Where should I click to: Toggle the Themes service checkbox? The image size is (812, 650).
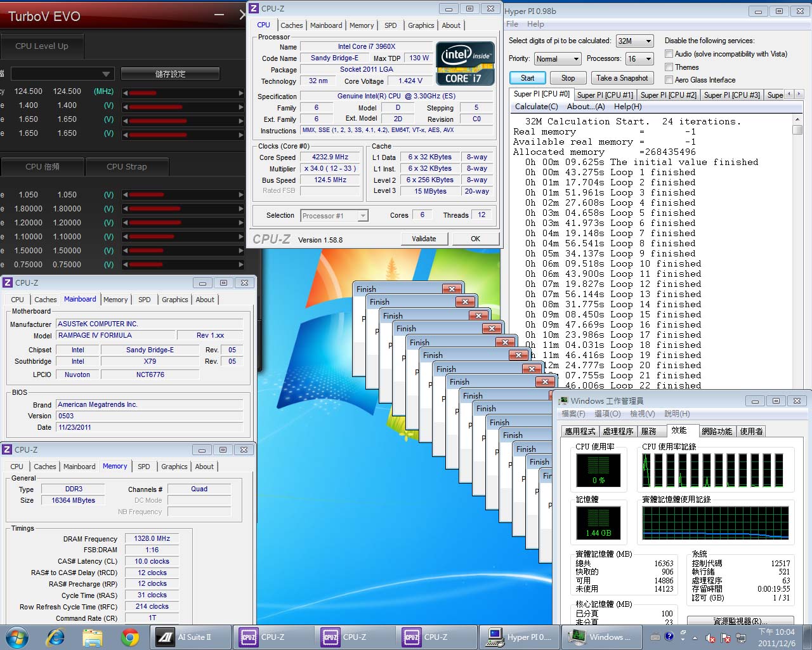[669, 67]
